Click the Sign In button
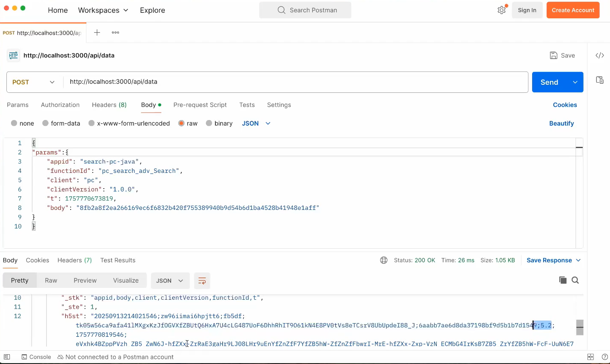 (527, 10)
